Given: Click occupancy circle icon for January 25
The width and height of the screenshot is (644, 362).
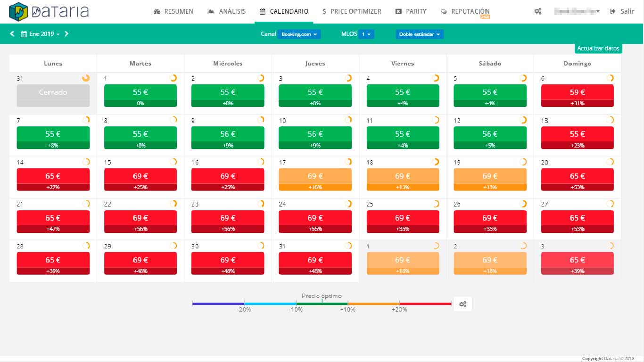Looking at the screenshot, I should (x=436, y=204).
